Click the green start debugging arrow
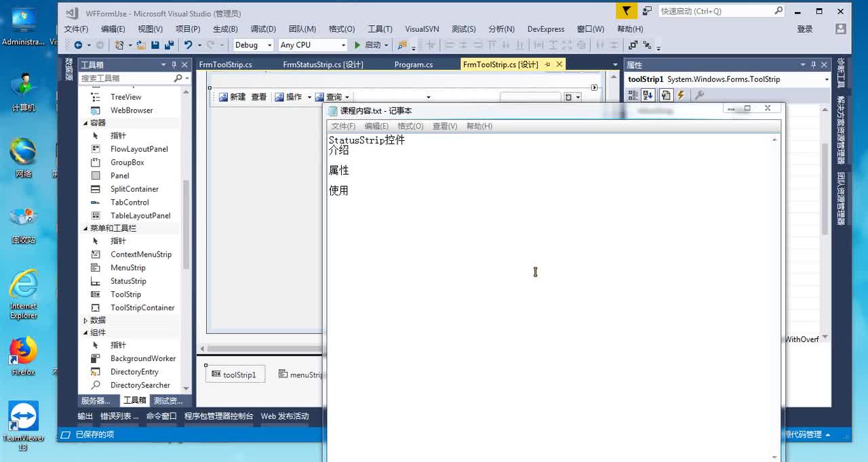Viewport: 868px width, 462px height. (357, 45)
